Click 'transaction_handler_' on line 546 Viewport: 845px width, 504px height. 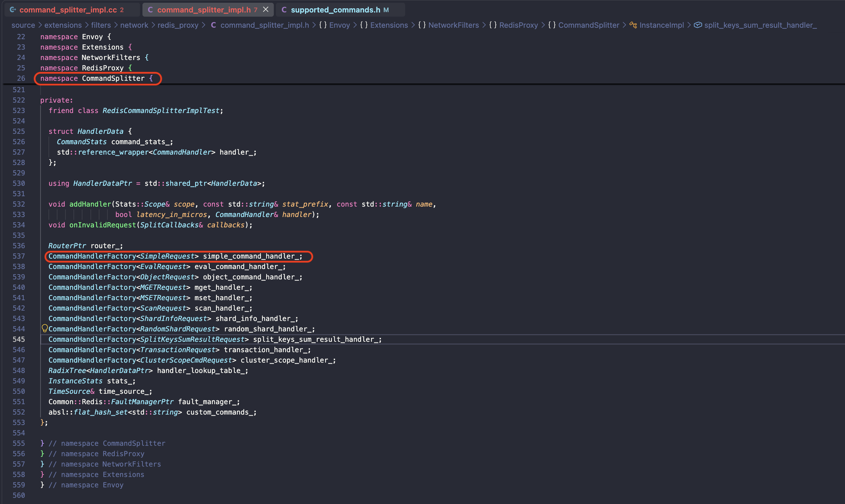click(x=265, y=350)
